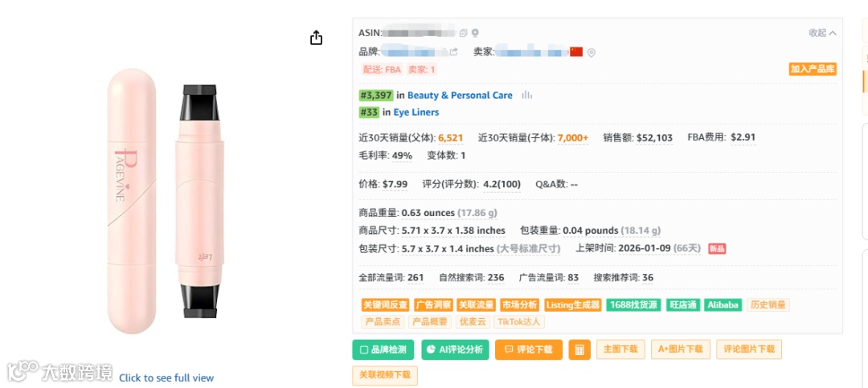Click the 优麦云 tag
868x388 pixels.
473,321
